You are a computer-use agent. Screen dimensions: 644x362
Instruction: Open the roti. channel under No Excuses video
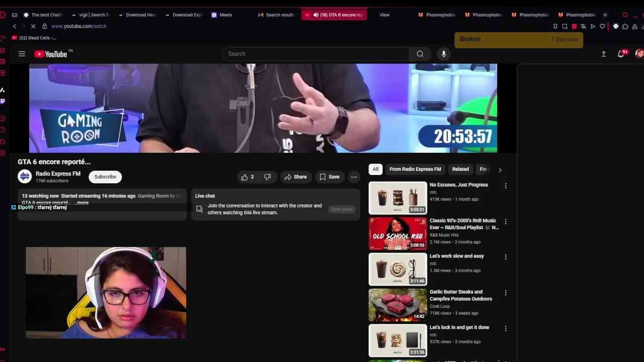[x=433, y=192]
